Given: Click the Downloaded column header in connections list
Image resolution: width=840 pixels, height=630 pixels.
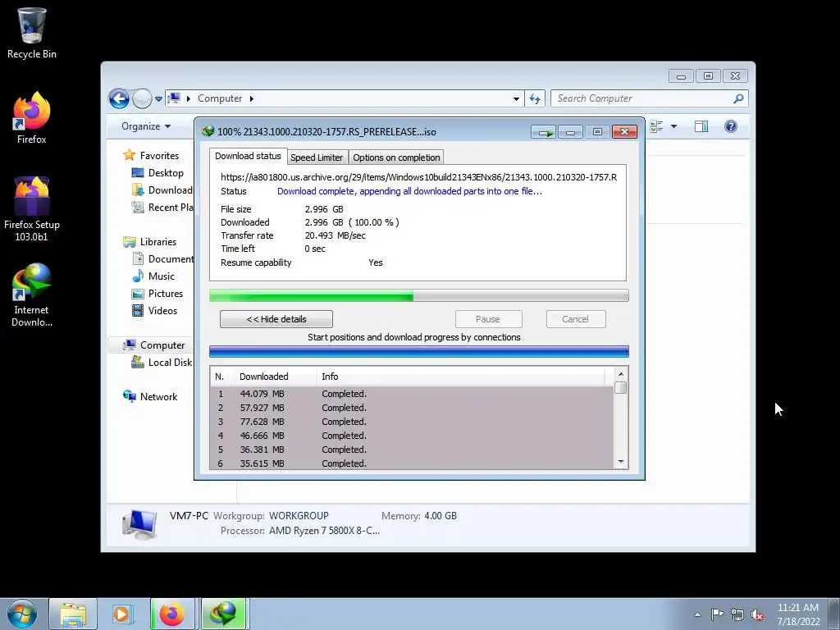Looking at the screenshot, I should (276, 377).
